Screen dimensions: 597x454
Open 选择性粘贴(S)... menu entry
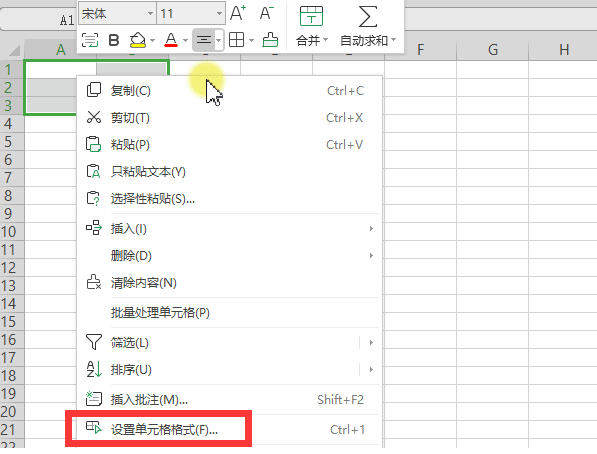[x=229, y=199]
